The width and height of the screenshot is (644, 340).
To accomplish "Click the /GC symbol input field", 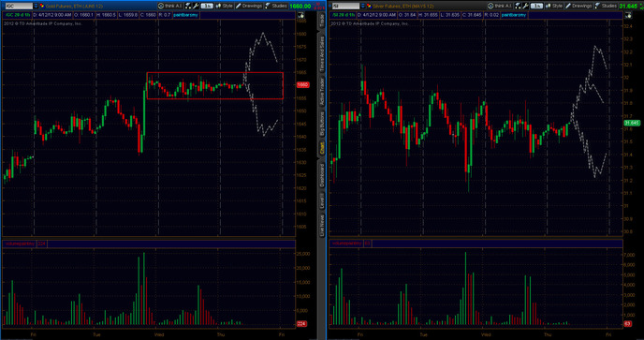I will pyautogui.click(x=19, y=6).
